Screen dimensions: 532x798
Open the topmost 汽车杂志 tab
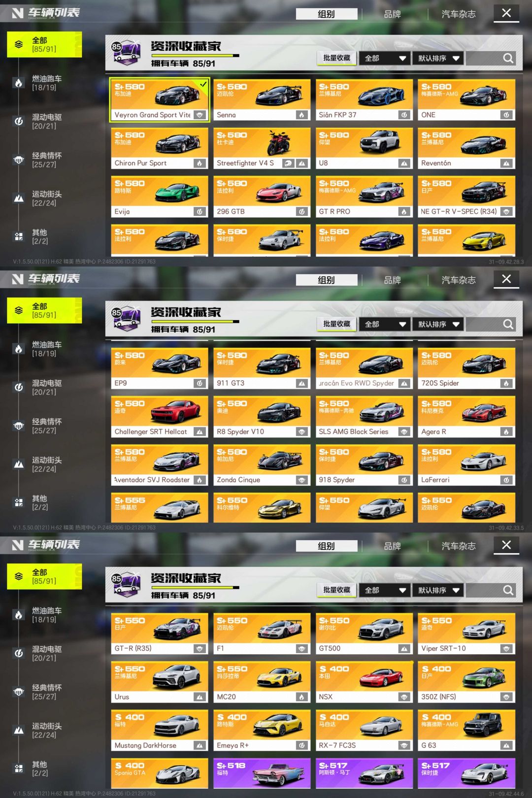[x=459, y=14]
